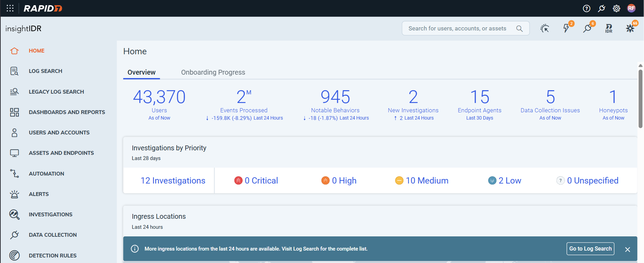Click the Home house icon
The image size is (644, 263).
click(14, 51)
